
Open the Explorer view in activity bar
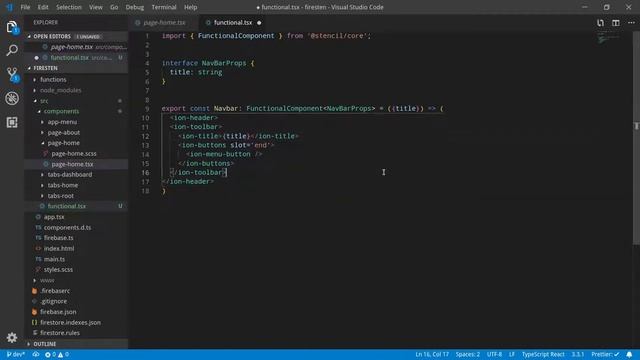[12, 27]
